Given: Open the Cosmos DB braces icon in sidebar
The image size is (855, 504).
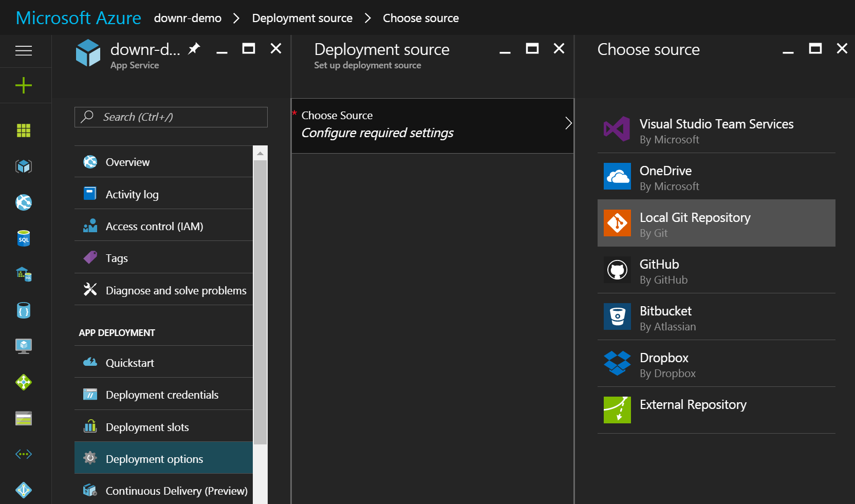Looking at the screenshot, I should [24, 310].
